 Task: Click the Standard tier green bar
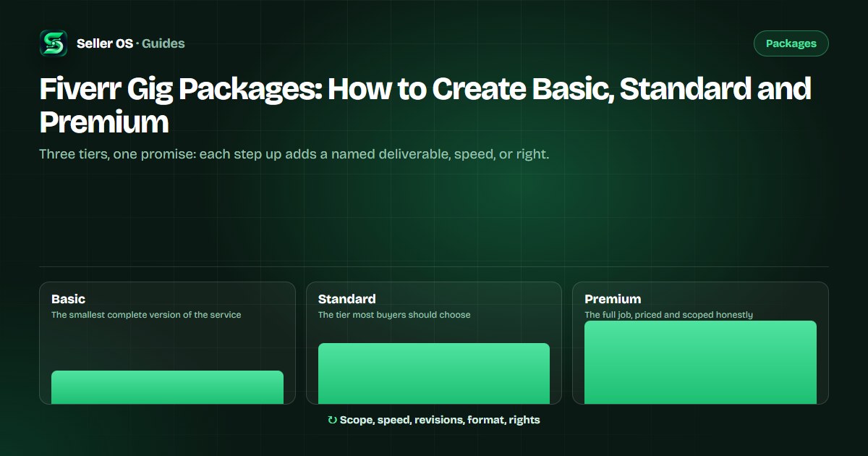click(434, 373)
